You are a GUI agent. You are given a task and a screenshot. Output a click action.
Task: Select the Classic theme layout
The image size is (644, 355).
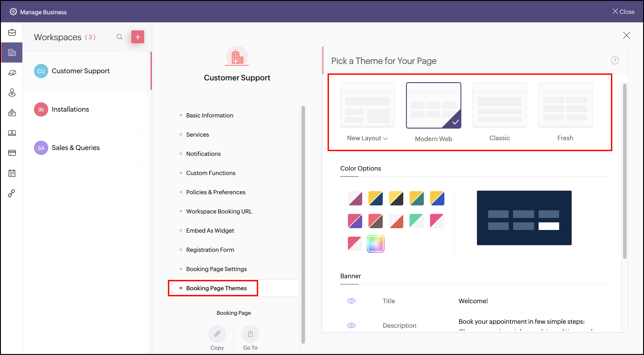coord(499,105)
